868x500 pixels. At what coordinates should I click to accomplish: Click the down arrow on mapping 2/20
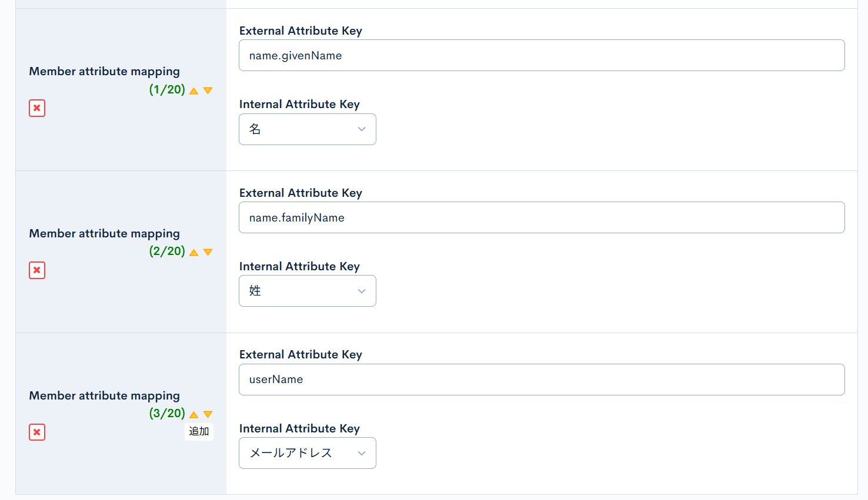208,252
